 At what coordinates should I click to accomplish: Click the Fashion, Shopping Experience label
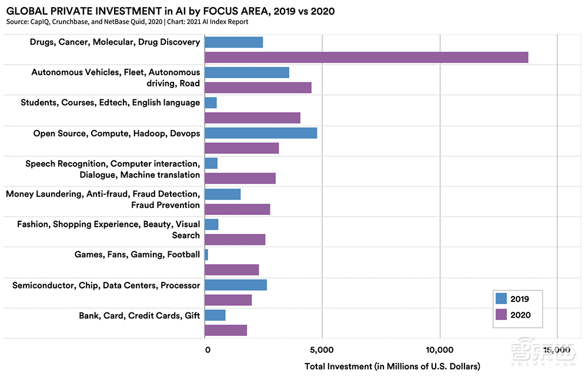point(108,230)
